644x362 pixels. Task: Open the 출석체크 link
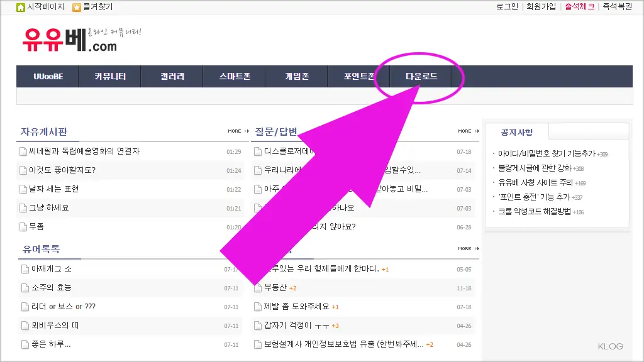click(579, 6)
